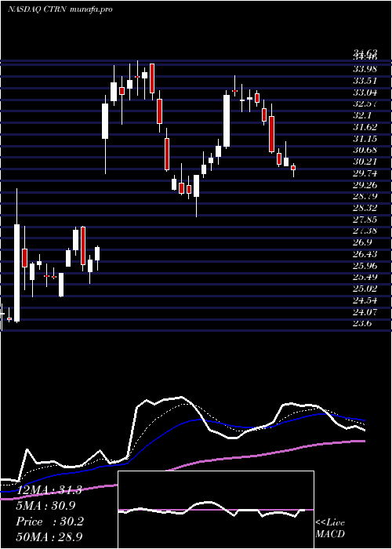Click the 25.96 price axis label
Screen dimensions: 392x549
pos(365,266)
